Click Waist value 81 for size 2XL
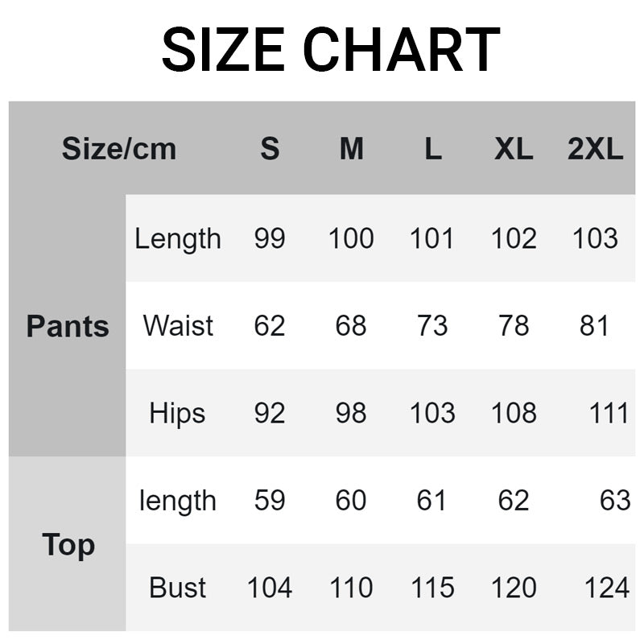Screen dimensions: 644x644 click(x=594, y=326)
